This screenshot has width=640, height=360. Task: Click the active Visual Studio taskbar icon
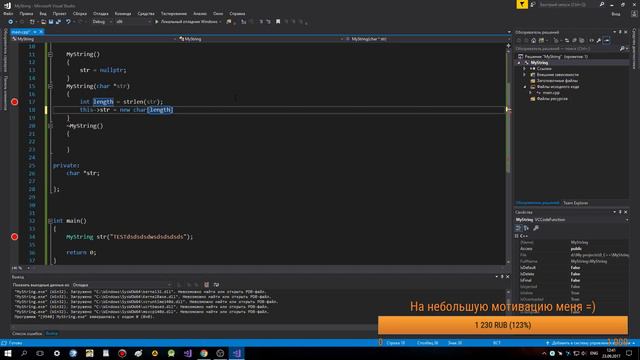tap(236, 353)
